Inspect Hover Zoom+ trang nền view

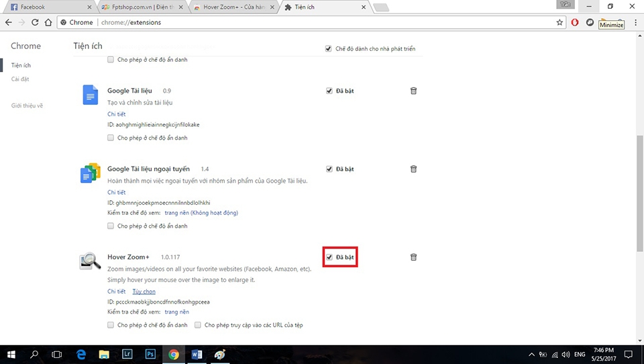[x=176, y=312]
